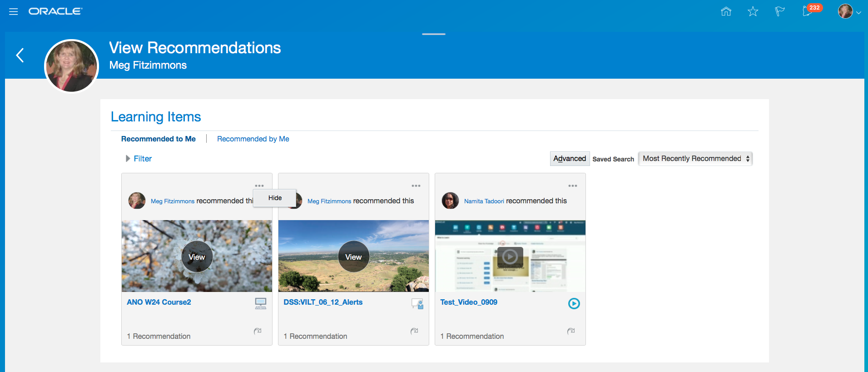The image size is (868, 372).
Task: Click share icon on ANO W24 Course2 card
Action: click(x=258, y=331)
